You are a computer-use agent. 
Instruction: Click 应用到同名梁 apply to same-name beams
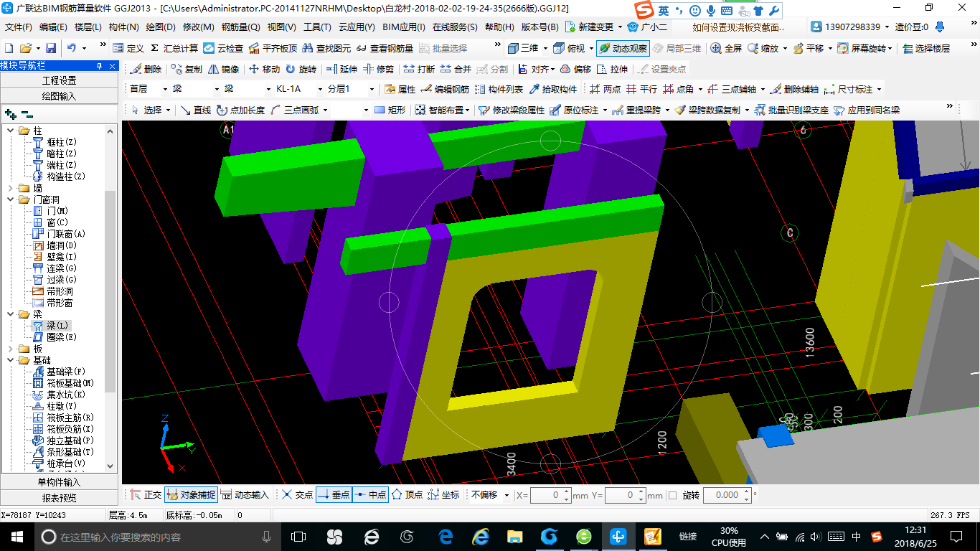[x=867, y=110]
